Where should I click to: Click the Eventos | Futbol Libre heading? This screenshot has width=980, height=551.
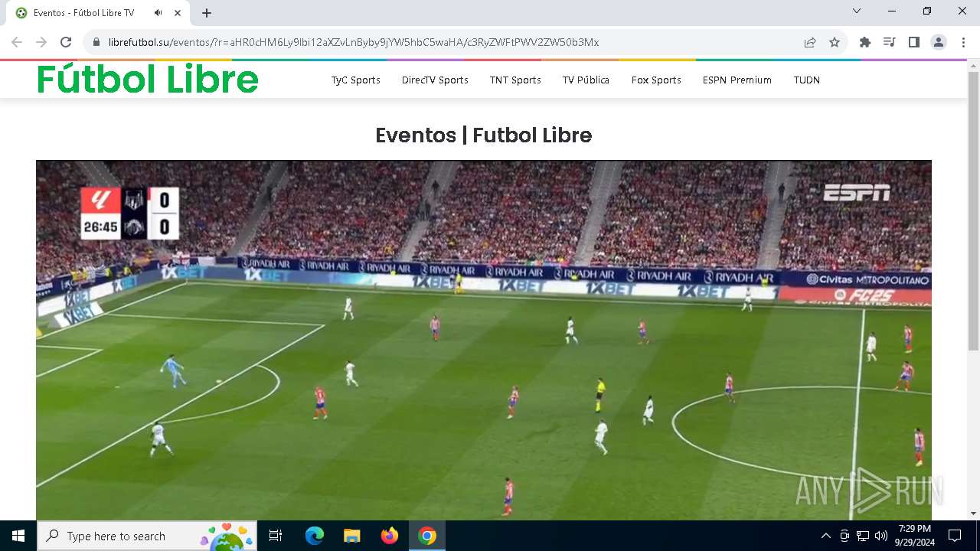click(484, 135)
